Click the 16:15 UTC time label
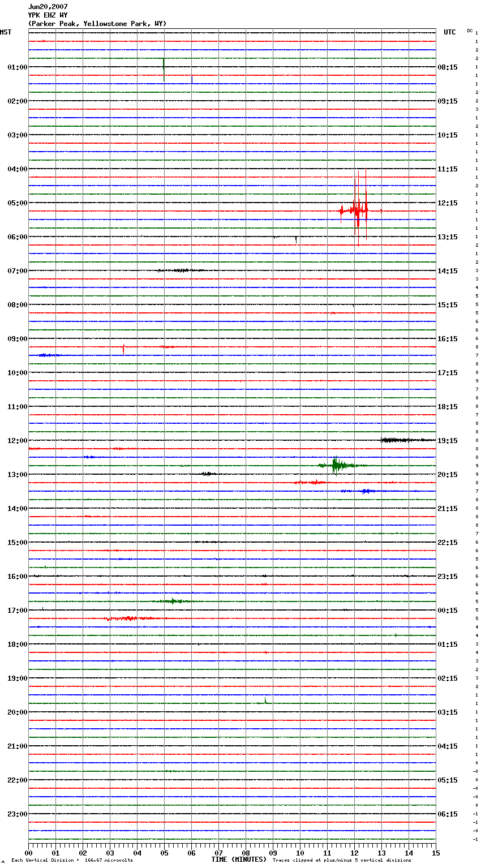 [448, 339]
